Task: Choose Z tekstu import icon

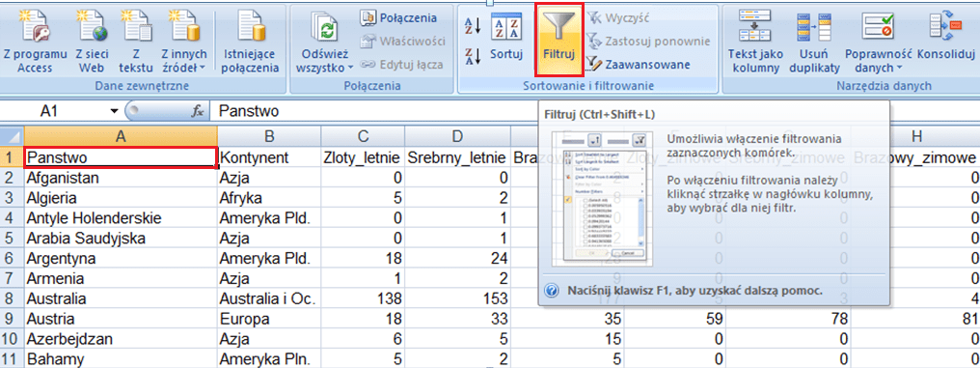Action: point(136,42)
